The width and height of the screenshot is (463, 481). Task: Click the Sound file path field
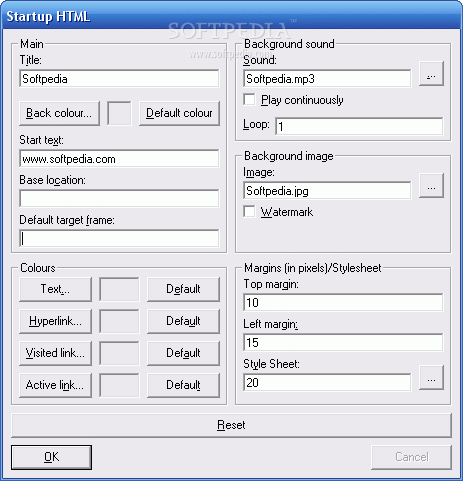pyautogui.click(x=327, y=79)
